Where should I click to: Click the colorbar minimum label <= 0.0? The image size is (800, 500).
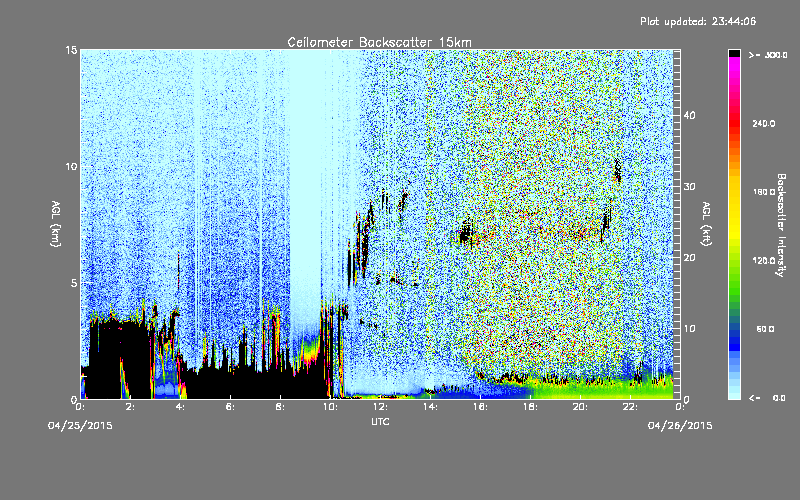pos(767,397)
